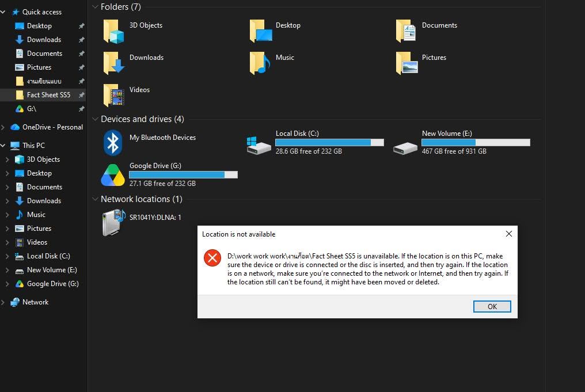Viewport: 585px width, 392px height.
Task: Unpin Fact Sheet SS5 using its pin icon
Action: (x=81, y=95)
